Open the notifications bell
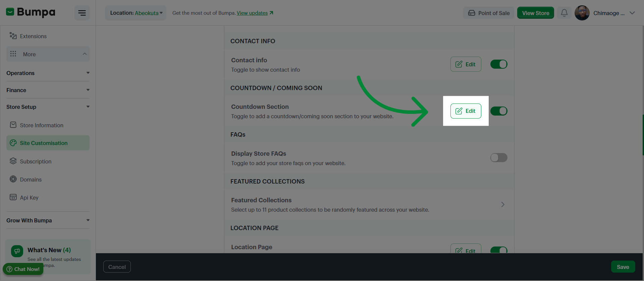Screen dimensions: 644x281 click(564, 13)
